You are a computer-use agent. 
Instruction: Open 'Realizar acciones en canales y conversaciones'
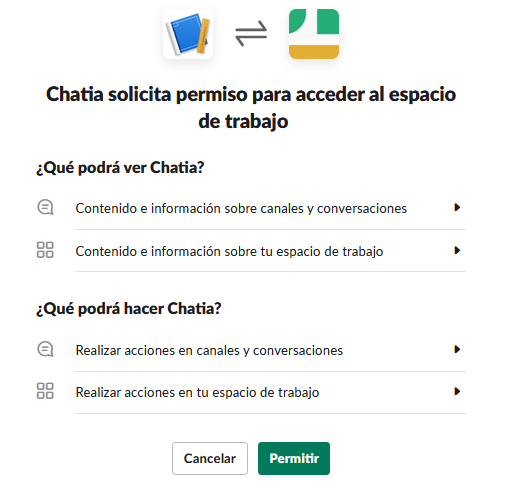251,350
